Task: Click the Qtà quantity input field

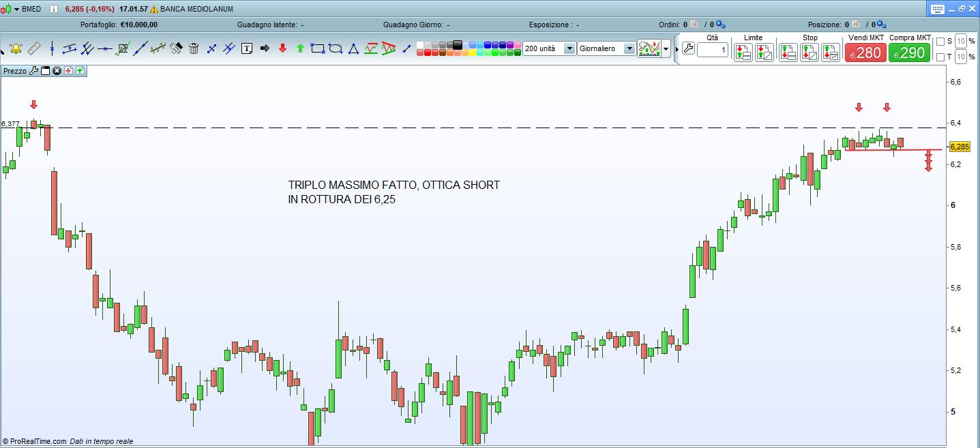Action: pyautogui.click(x=712, y=50)
